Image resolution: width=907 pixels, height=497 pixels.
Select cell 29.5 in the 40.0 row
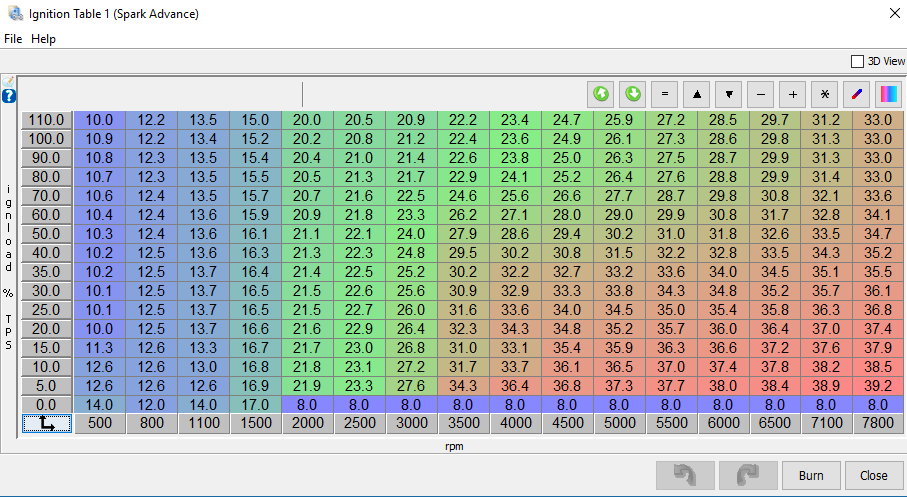pyautogui.click(x=463, y=253)
